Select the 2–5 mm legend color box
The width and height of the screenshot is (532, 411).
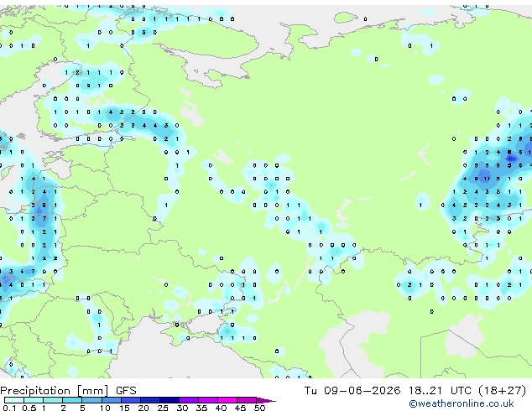[x=72, y=400]
